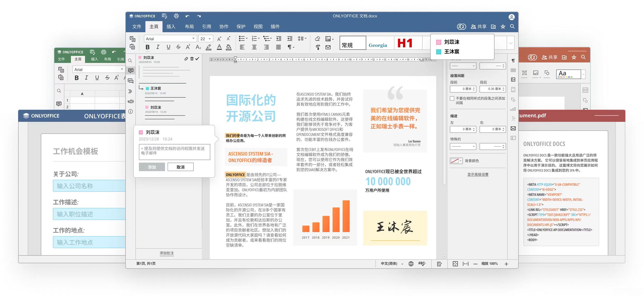
Task: Switch to the 插入 tab
Action: (171, 26)
